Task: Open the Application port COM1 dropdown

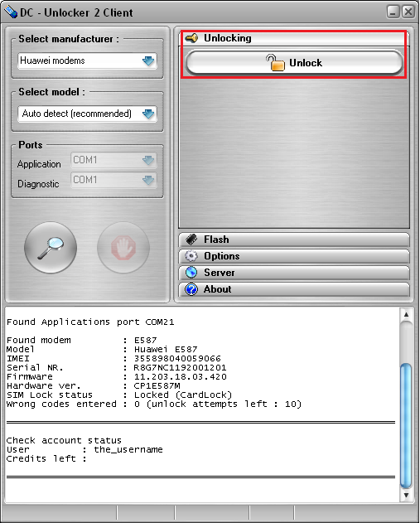Action: coord(113,161)
